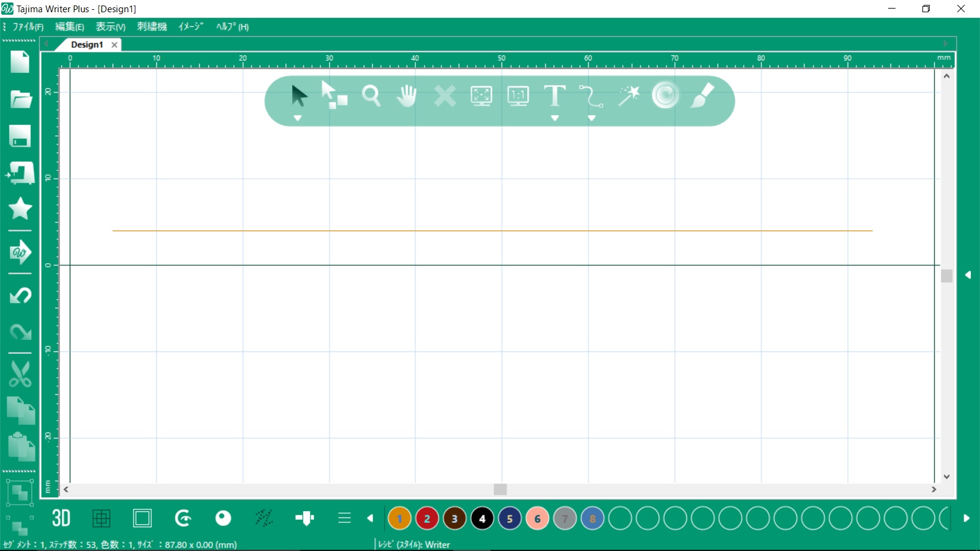Select pink thread color 6
Image resolution: width=980 pixels, height=551 pixels.
pyautogui.click(x=537, y=519)
